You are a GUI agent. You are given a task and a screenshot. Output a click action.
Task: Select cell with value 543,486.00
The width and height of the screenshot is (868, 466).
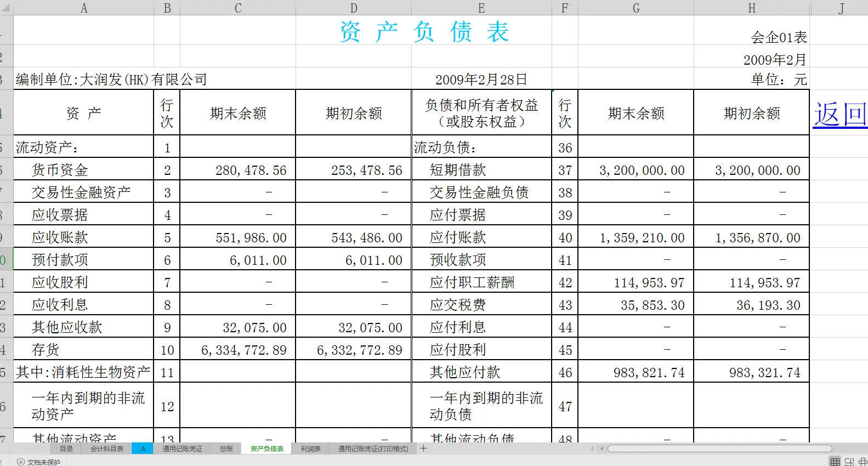point(354,237)
